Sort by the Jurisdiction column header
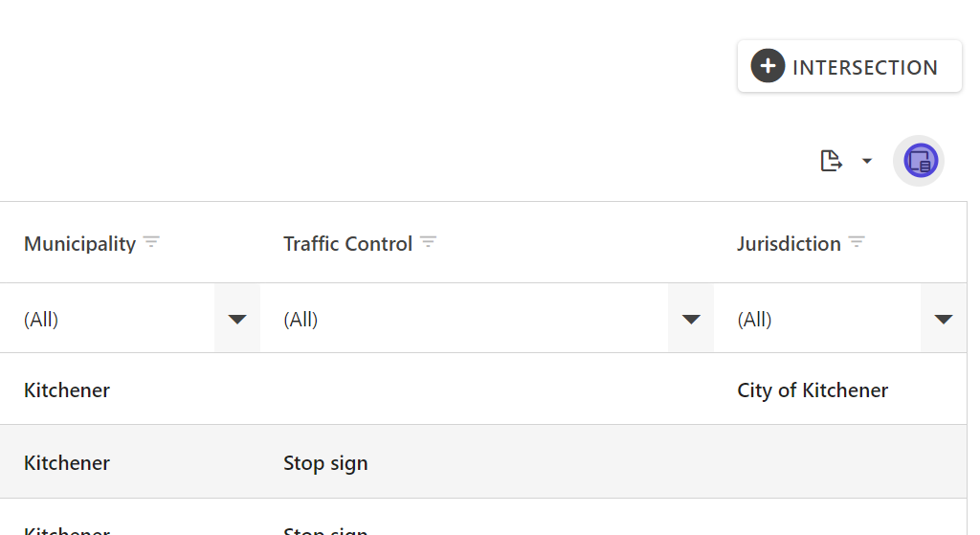 click(x=789, y=244)
